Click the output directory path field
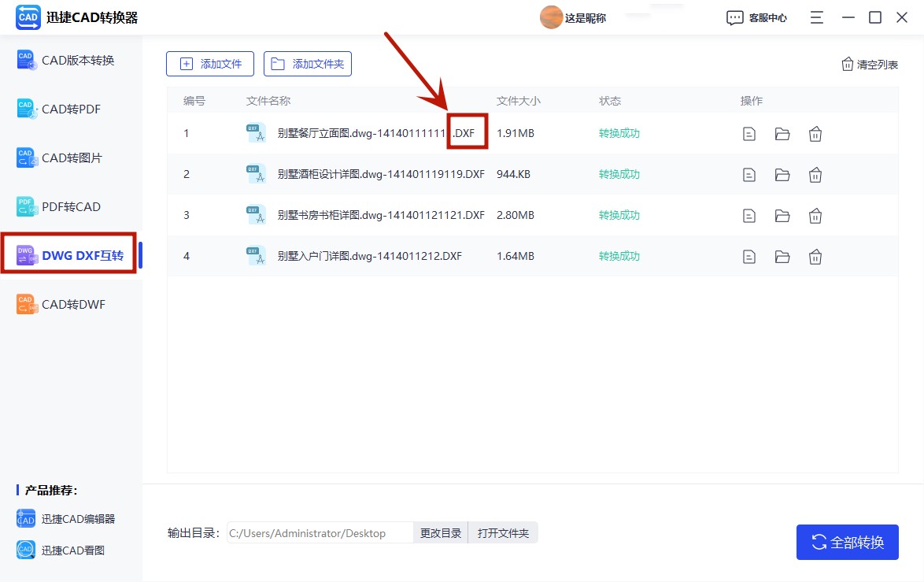The height and width of the screenshot is (582, 924). (x=319, y=532)
